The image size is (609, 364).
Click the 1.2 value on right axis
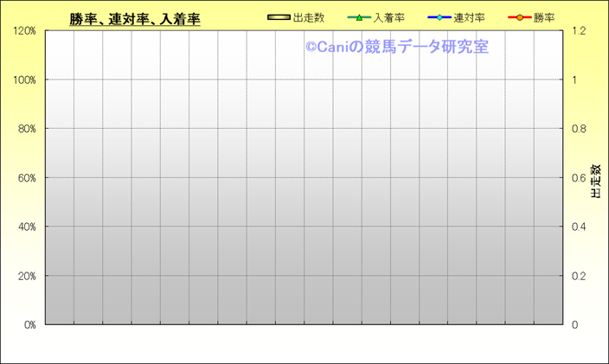pyautogui.click(x=579, y=31)
